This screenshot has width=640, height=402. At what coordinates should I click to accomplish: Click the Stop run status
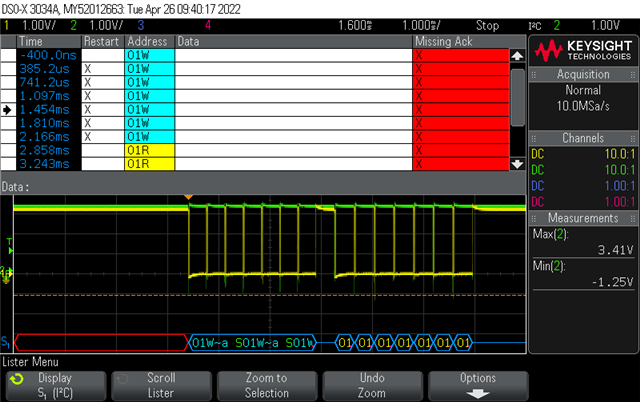(487, 26)
